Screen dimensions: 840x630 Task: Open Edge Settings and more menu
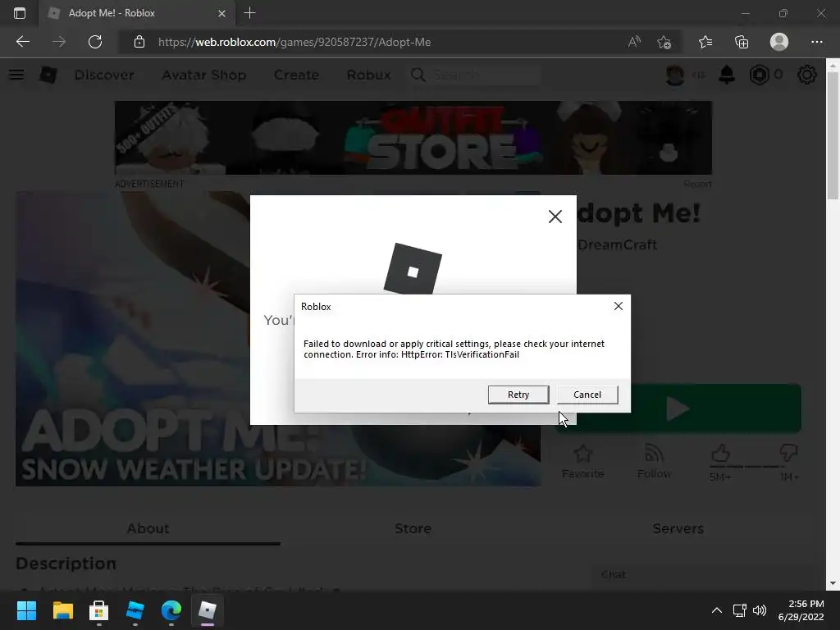816,42
